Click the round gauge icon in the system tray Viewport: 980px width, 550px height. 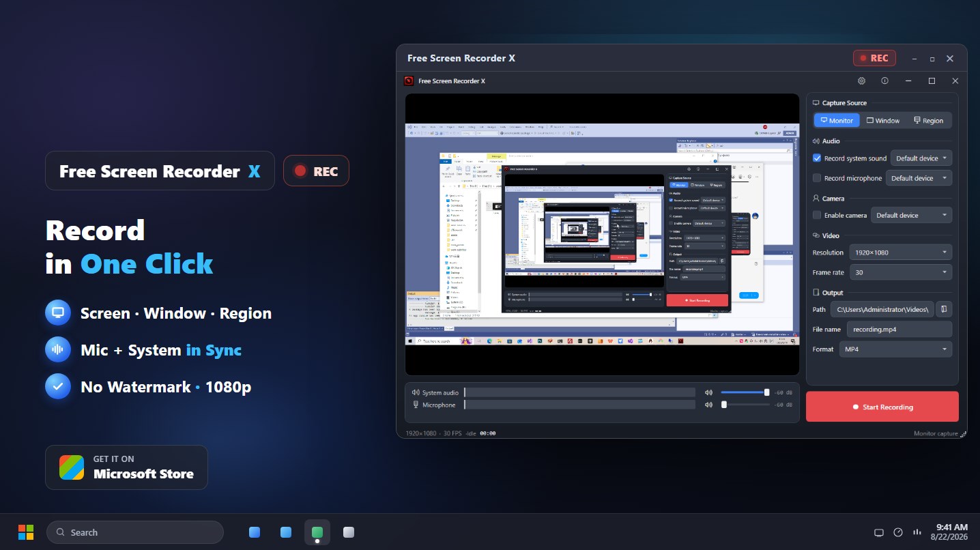[x=898, y=532]
